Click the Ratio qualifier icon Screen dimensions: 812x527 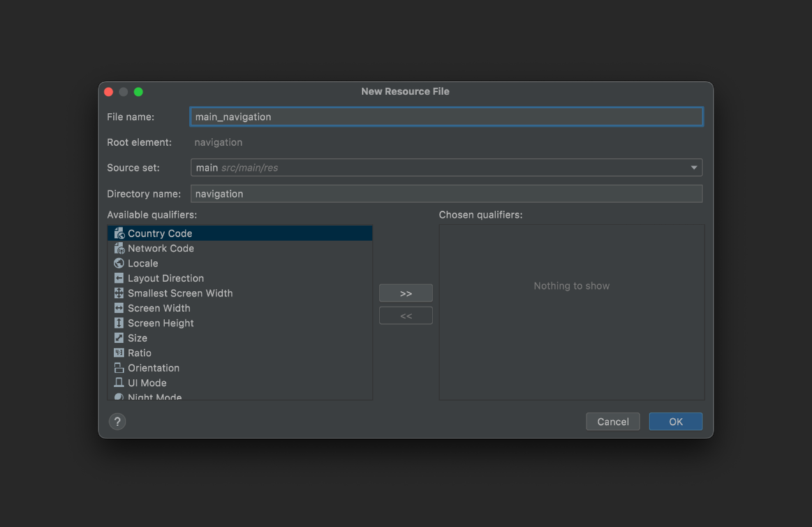(x=119, y=353)
